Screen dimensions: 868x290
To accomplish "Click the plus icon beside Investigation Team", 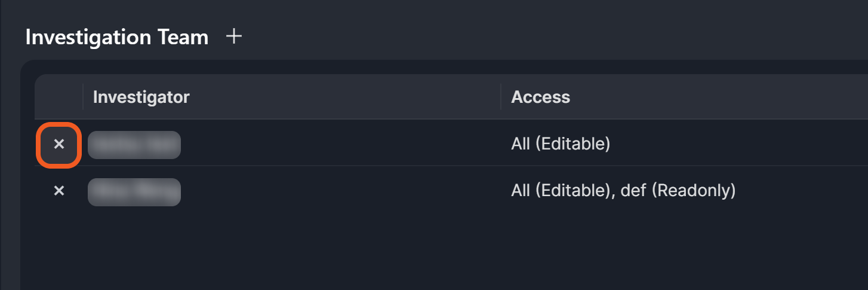I will [235, 37].
